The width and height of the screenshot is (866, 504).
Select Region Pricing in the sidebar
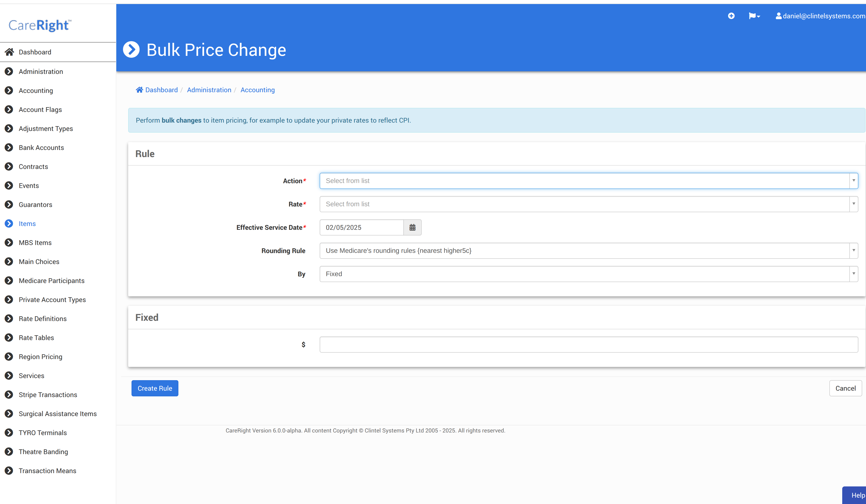(40, 357)
